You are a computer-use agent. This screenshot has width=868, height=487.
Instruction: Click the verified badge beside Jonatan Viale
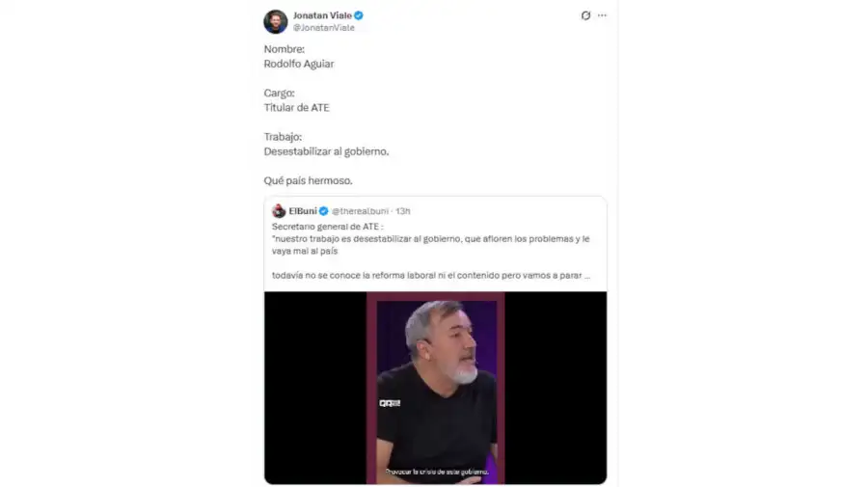pyautogui.click(x=359, y=15)
